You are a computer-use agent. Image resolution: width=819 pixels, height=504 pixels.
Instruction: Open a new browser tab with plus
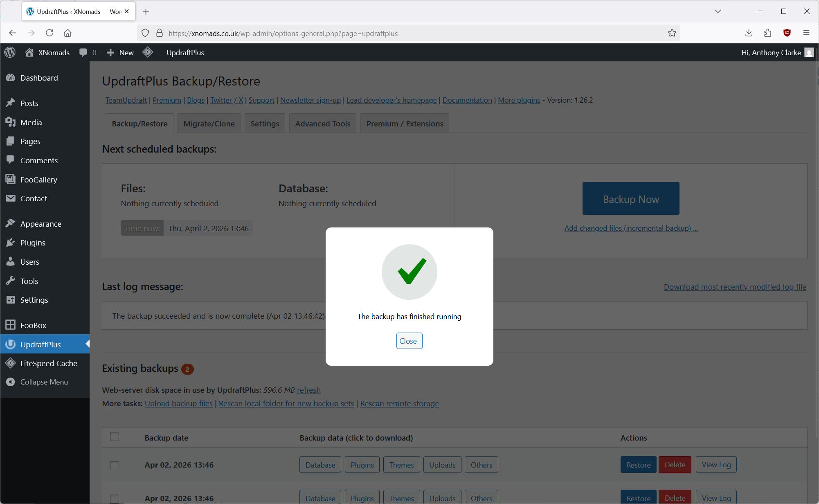146,12
